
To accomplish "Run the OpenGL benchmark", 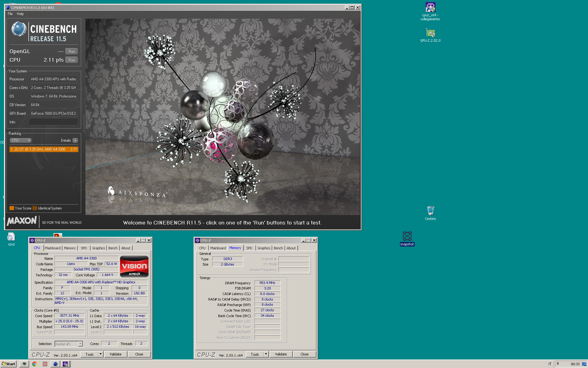I will (72, 52).
